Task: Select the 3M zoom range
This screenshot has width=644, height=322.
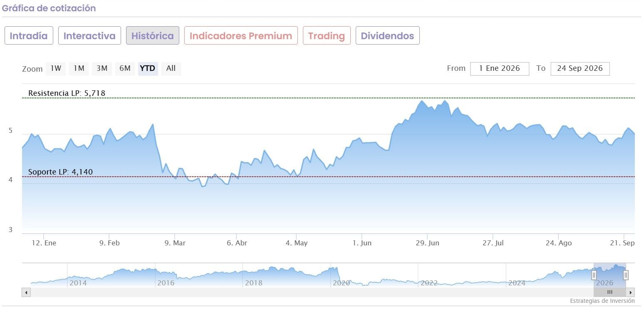Action: click(x=102, y=68)
